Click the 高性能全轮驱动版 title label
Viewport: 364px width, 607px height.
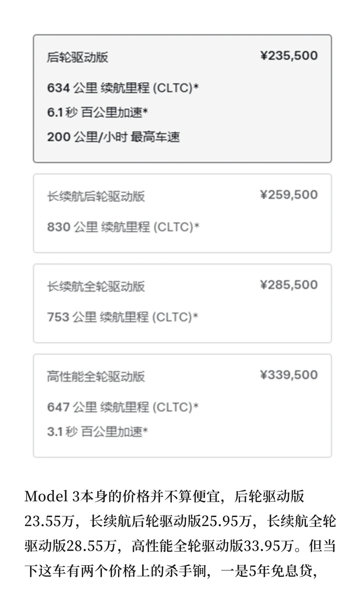96,376
